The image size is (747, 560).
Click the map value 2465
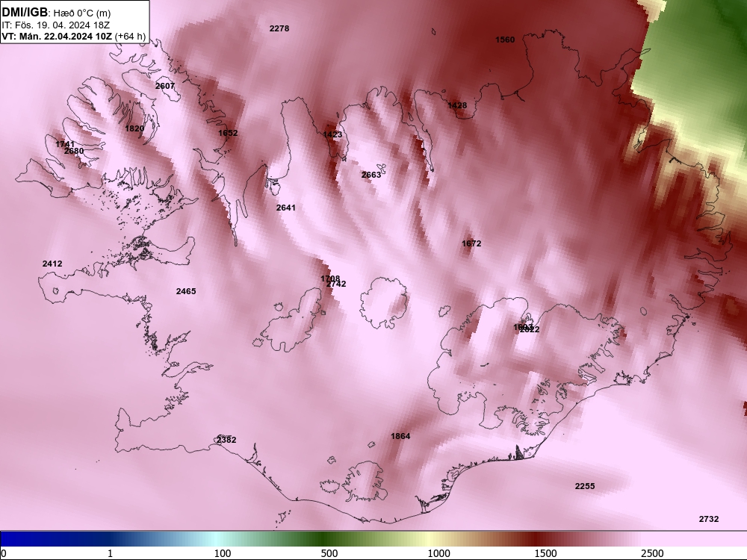coord(186,291)
